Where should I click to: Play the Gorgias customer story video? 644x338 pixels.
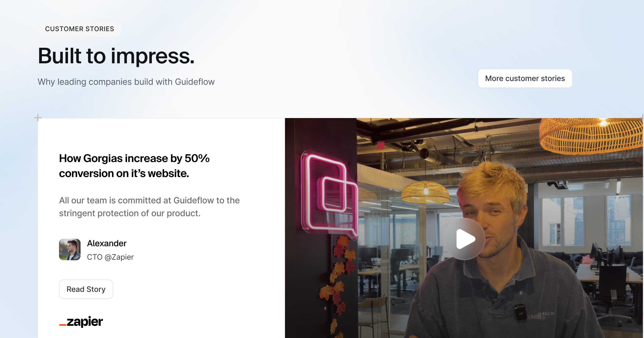point(464,239)
